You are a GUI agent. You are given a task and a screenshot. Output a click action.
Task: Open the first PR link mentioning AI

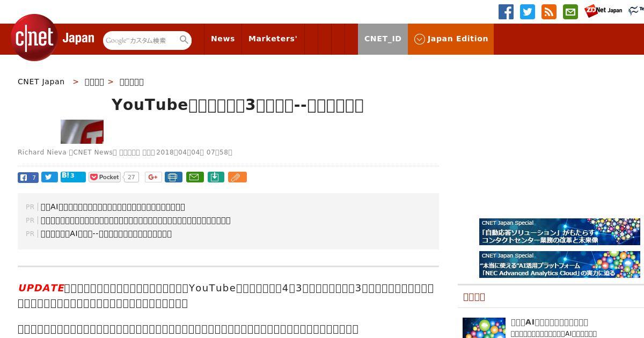point(113,207)
